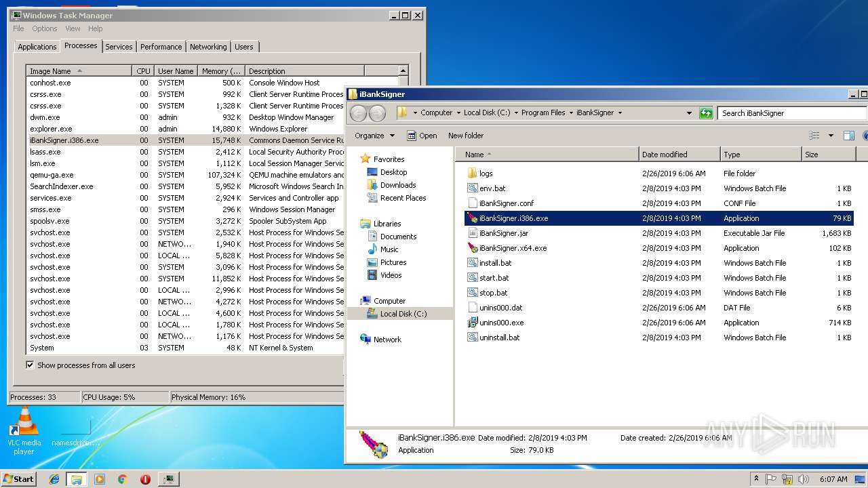Toggle Show processes from all users

(x=30, y=365)
